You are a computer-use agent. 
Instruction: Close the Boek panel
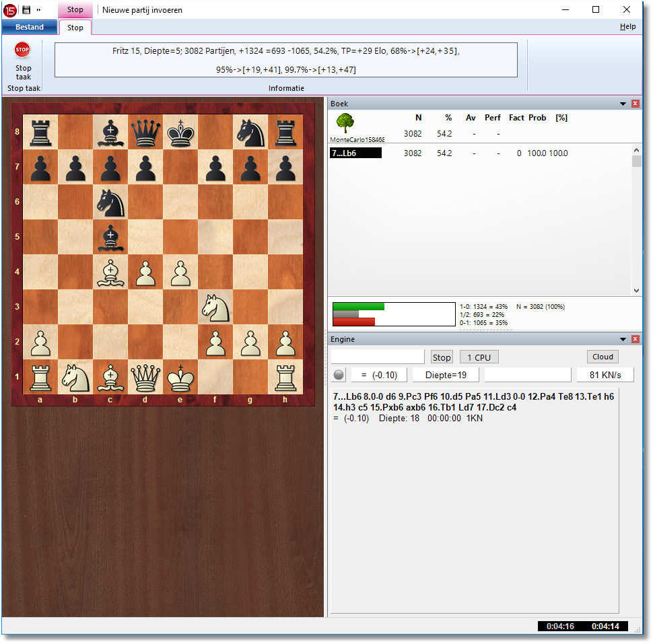click(x=635, y=104)
